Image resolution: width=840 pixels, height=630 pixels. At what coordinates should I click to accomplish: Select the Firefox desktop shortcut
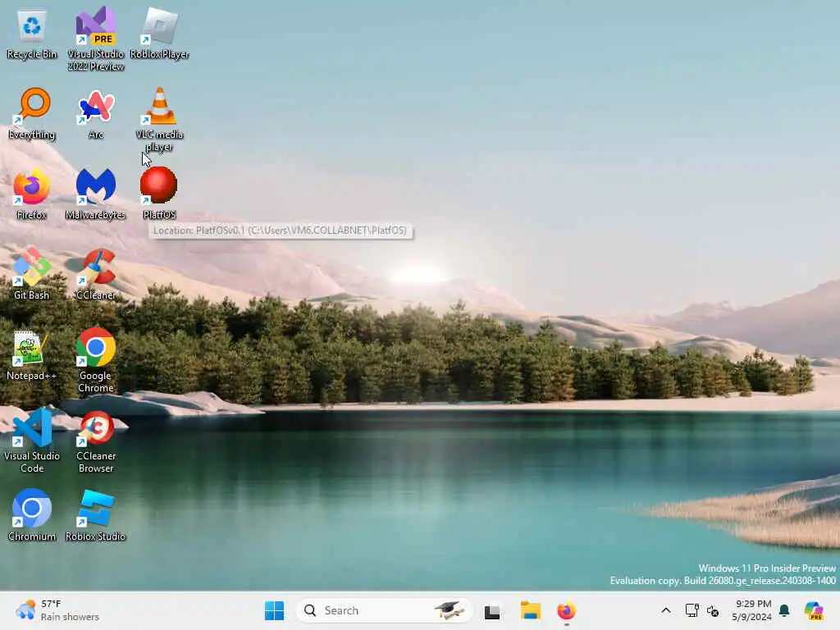(x=32, y=194)
